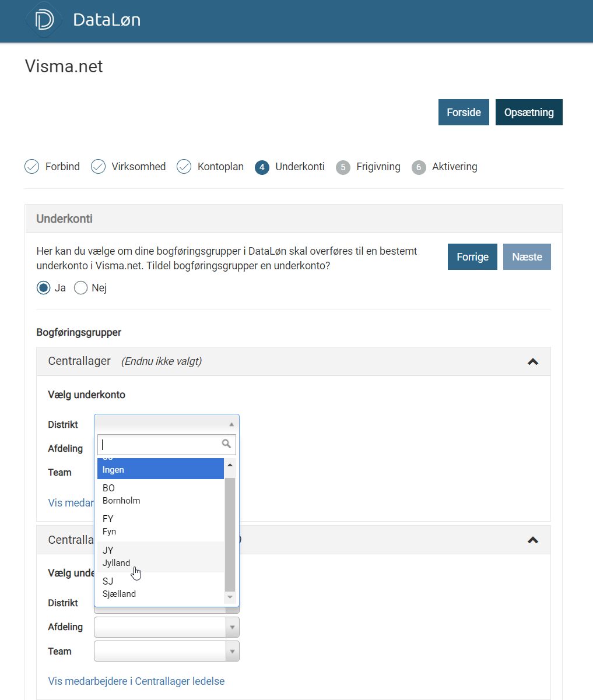Click the magnifier icon in dropdown search
The image size is (593, 700).
click(x=226, y=444)
